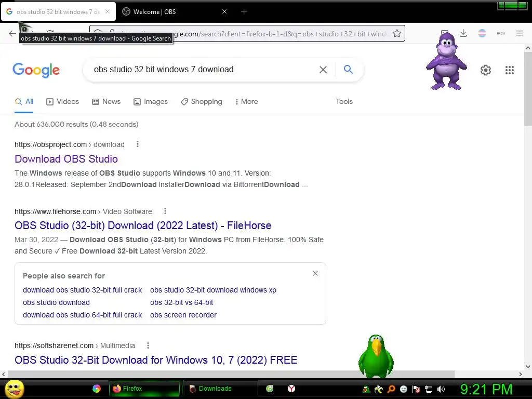Image resolution: width=532 pixels, height=399 pixels.
Task: Click the Google logo
Action: coord(36,70)
